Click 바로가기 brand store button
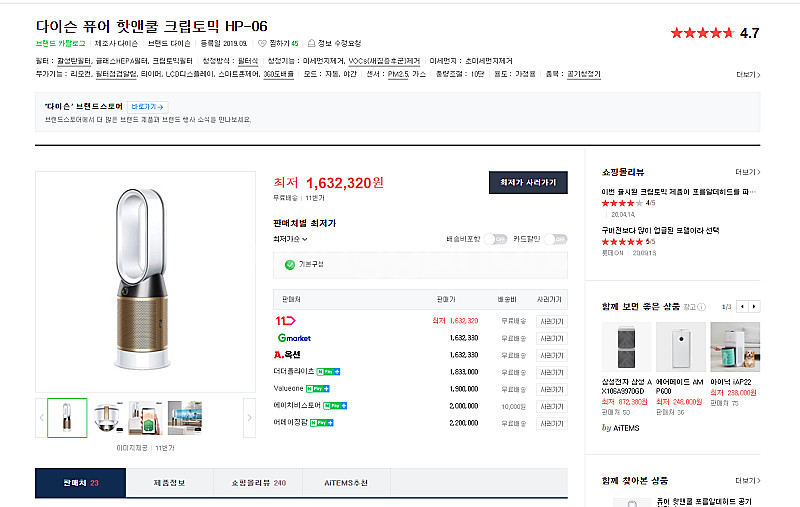The image size is (800, 507). coord(147,107)
